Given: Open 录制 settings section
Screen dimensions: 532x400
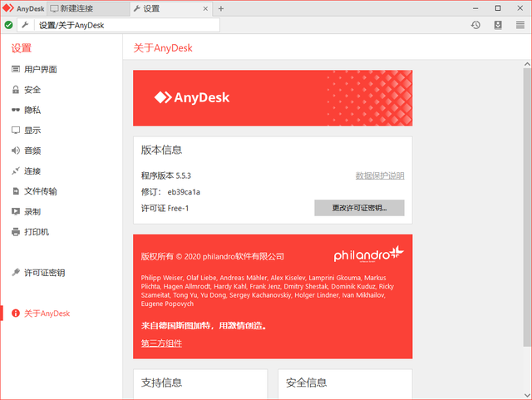Looking at the screenshot, I should pyautogui.click(x=32, y=212).
